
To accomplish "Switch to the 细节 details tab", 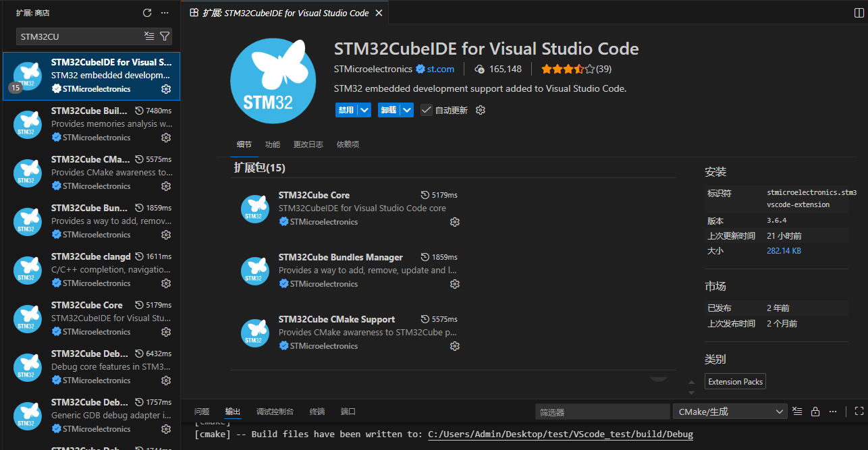I will [244, 144].
